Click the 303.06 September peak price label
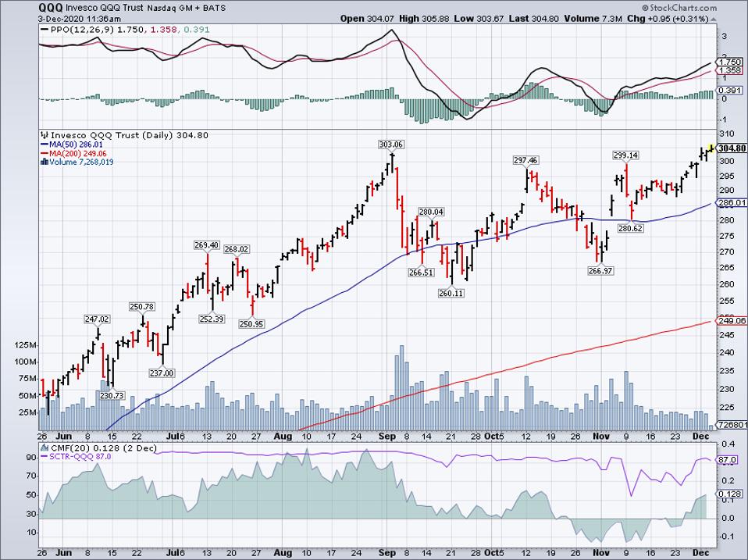Screen dimensions: 748x560 pyautogui.click(x=391, y=144)
